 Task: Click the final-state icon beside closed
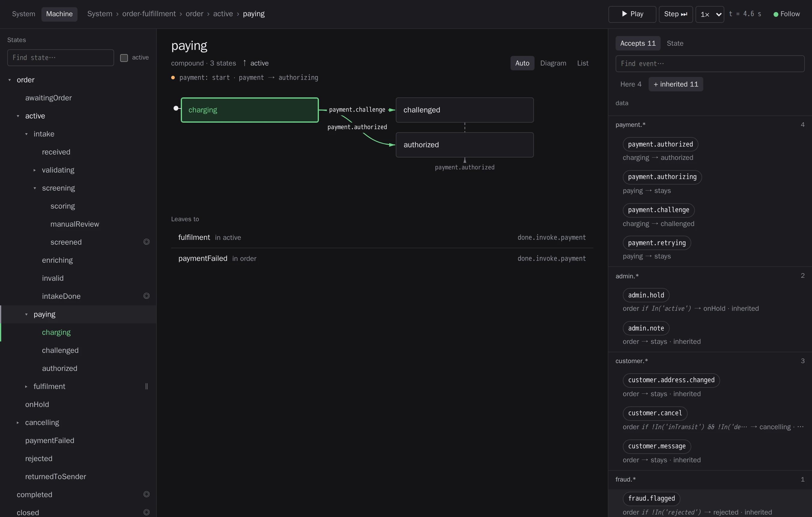[x=146, y=512]
